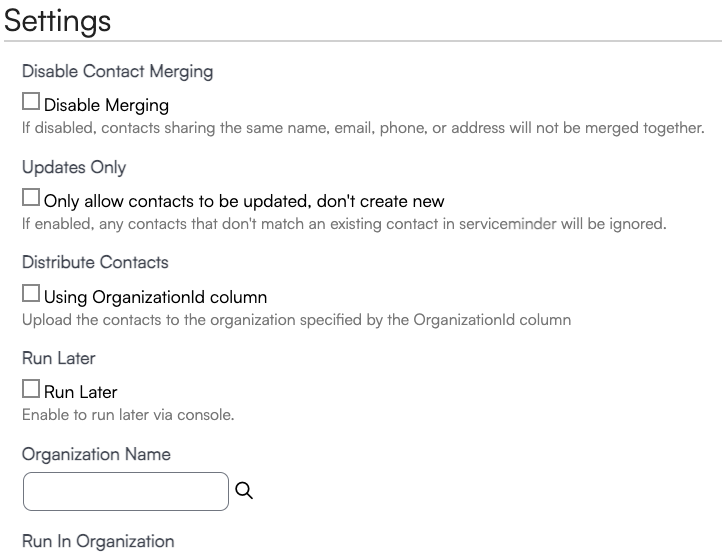Screen dimensions: 722x559
Task: Click the 'Enable to run later via console' text
Action: tap(128, 415)
